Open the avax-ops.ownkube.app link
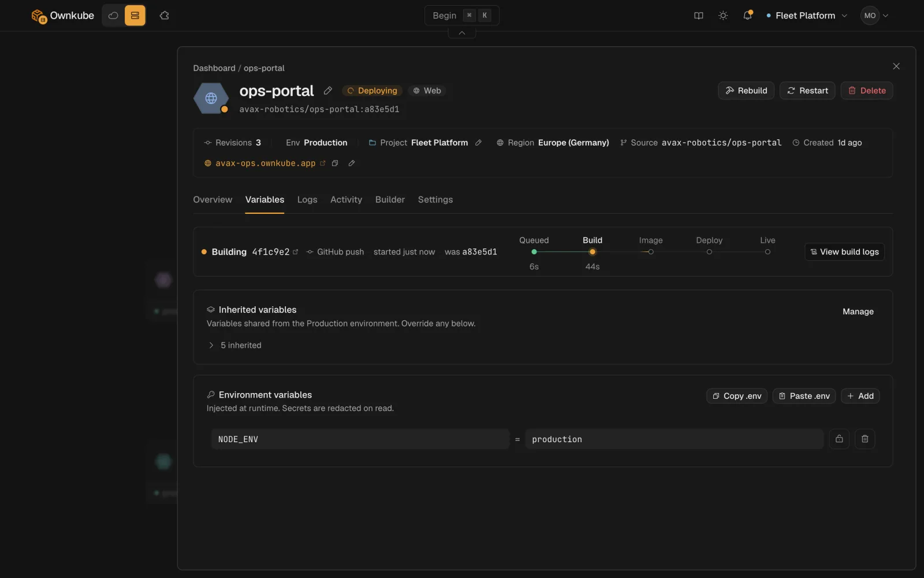924x578 pixels. click(x=265, y=164)
